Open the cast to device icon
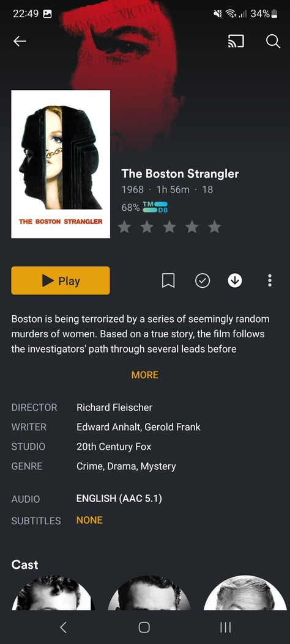Screen dimensions: 290x644 (236, 41)
